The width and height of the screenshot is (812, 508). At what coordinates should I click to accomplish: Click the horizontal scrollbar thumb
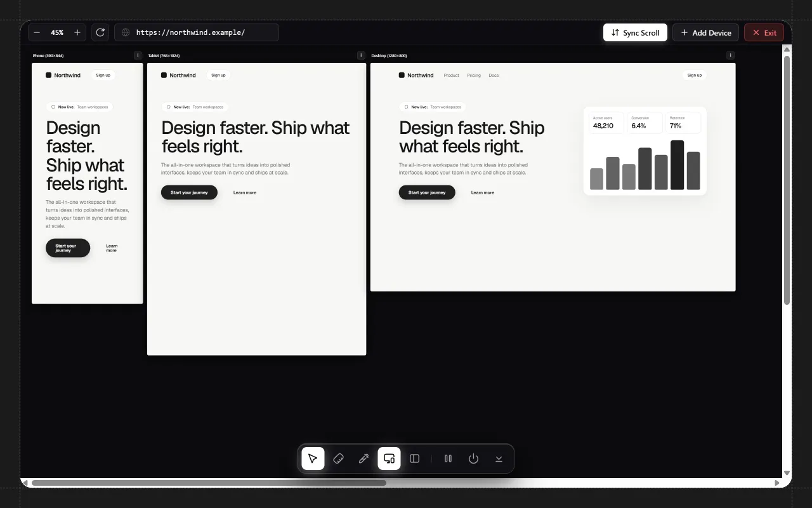pyautogui.click(x=209, y=483)
